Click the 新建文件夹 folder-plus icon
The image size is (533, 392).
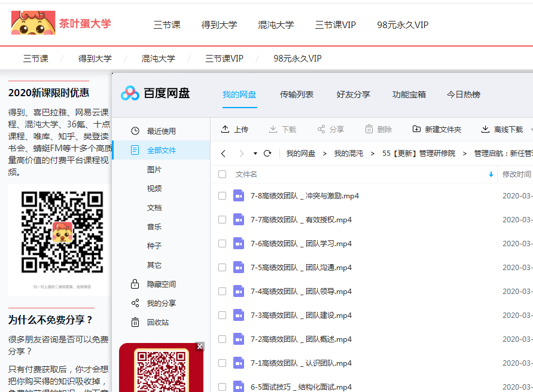[416, 129]
